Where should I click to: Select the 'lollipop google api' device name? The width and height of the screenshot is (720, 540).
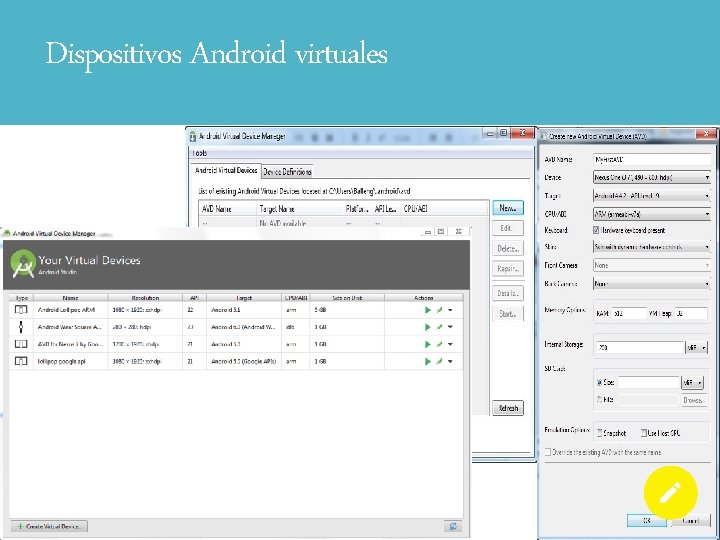click(62, 361)
